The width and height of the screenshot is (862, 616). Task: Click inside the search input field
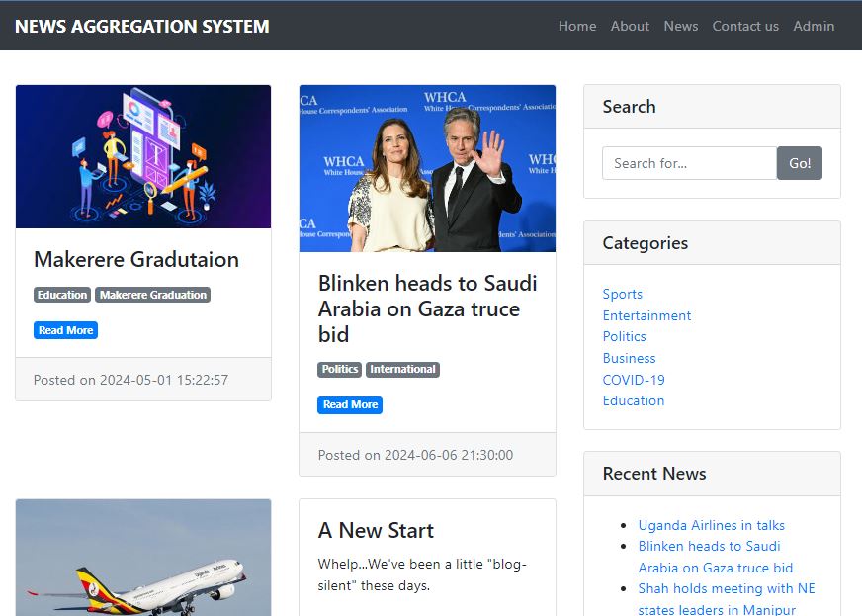(689, 163)
